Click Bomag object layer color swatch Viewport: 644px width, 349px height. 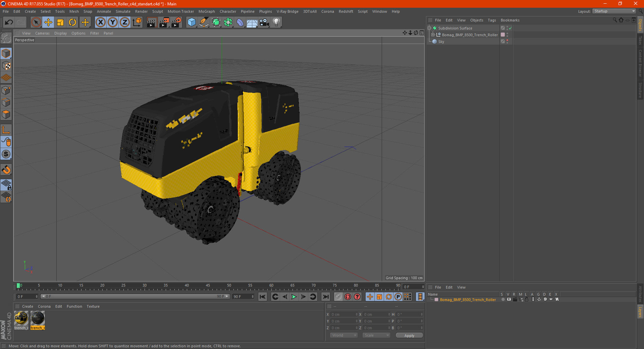503,35
